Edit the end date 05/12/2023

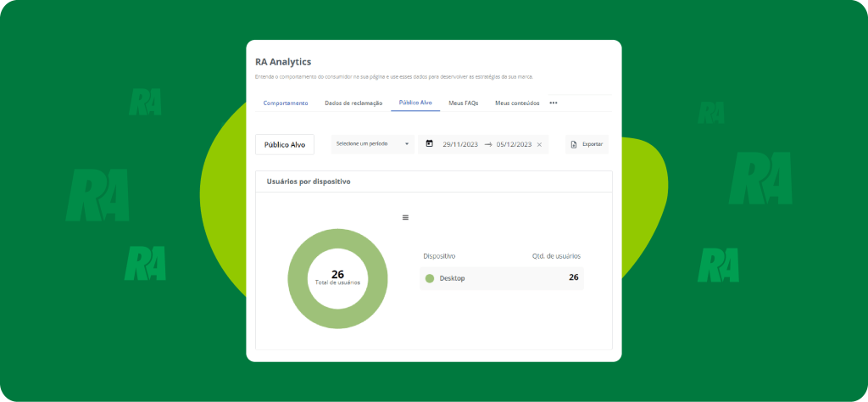pos(514,144)
